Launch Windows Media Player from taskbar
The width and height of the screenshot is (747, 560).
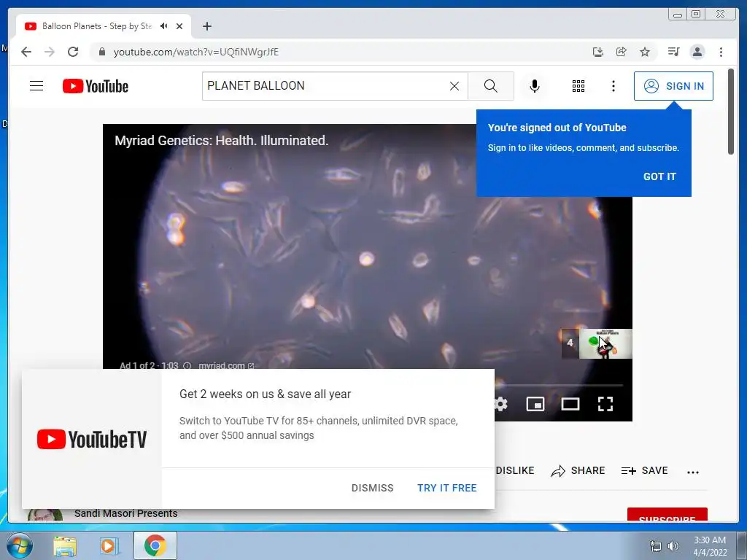click(109, 545)
